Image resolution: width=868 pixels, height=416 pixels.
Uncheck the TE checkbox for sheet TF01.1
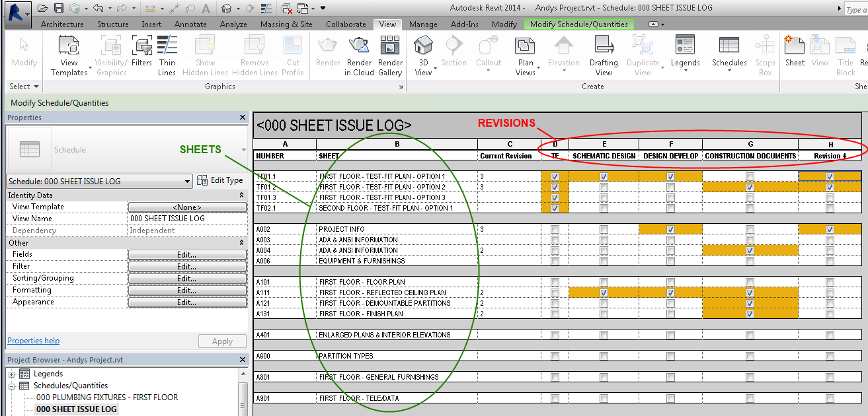pos(555,176)
